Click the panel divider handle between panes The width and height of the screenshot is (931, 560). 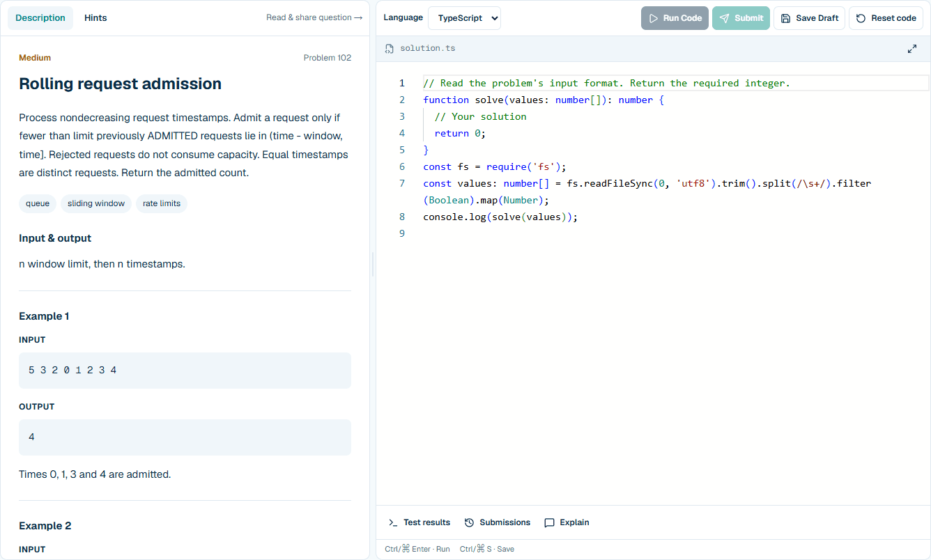tap(373, 265)
